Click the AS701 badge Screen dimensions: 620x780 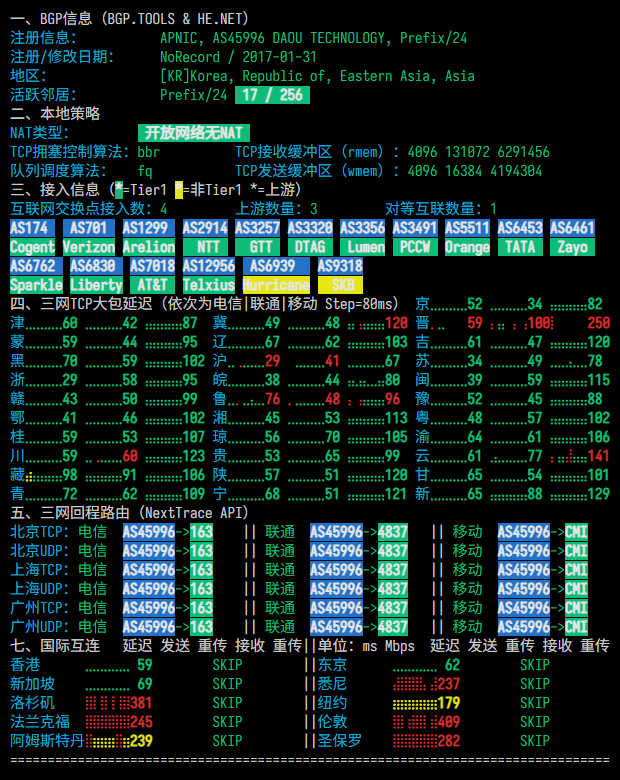[89, 228]
